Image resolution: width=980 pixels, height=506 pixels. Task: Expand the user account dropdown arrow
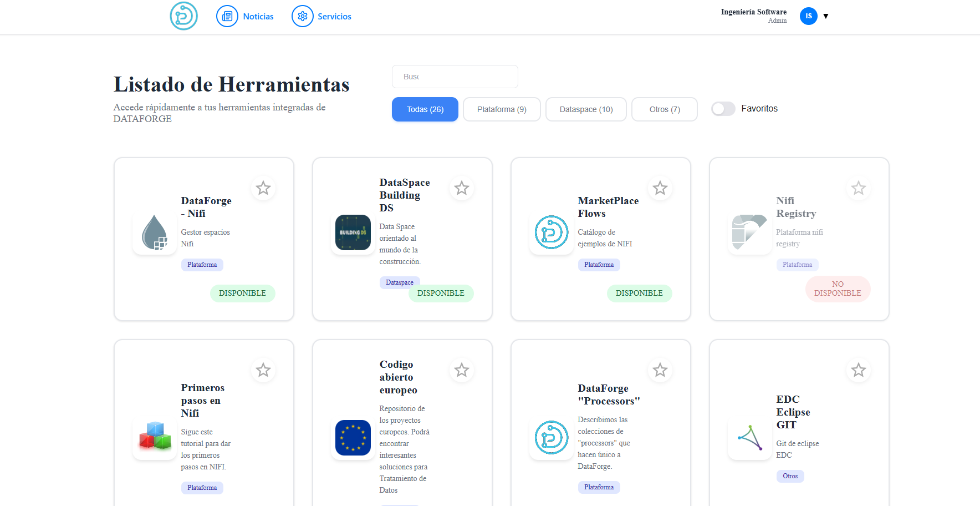pyautogui.click(x=825, y=16)
